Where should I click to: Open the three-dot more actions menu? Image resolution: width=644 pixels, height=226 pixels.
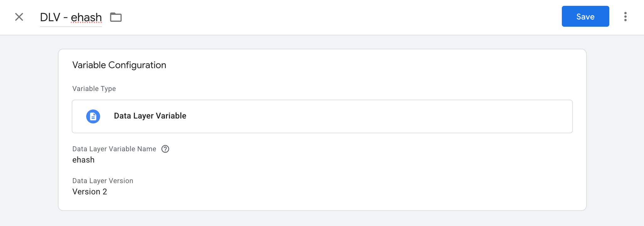(625, 17)
